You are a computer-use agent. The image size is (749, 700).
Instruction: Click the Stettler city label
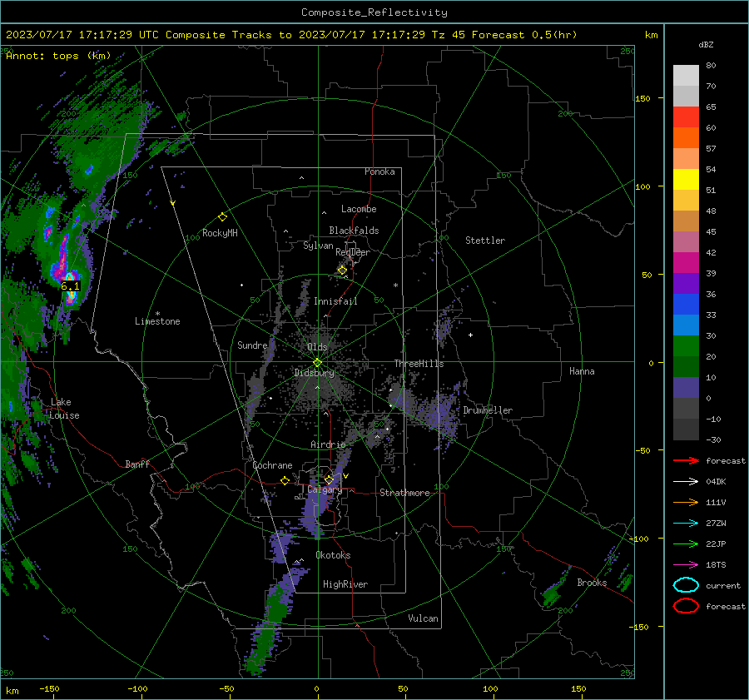[485, 241]
